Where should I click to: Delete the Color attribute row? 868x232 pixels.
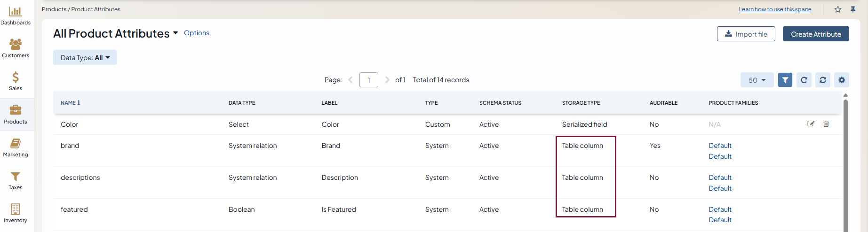pos(826,124)
